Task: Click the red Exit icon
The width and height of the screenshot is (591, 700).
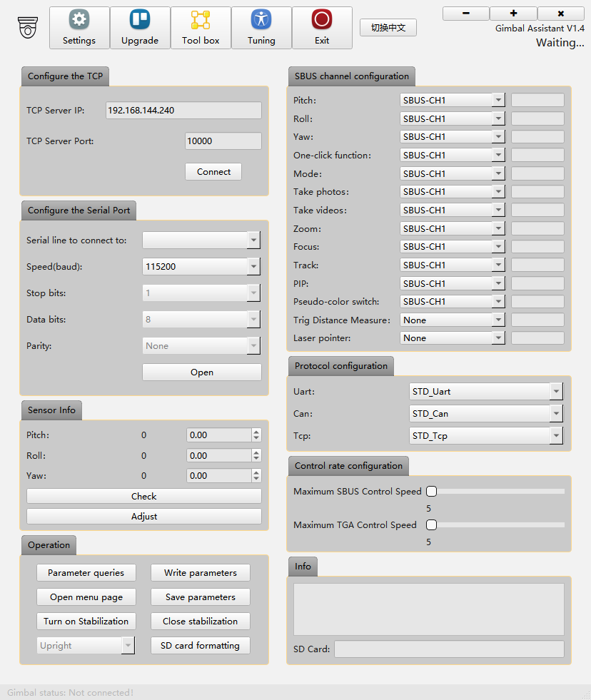Action: [322, 21]
